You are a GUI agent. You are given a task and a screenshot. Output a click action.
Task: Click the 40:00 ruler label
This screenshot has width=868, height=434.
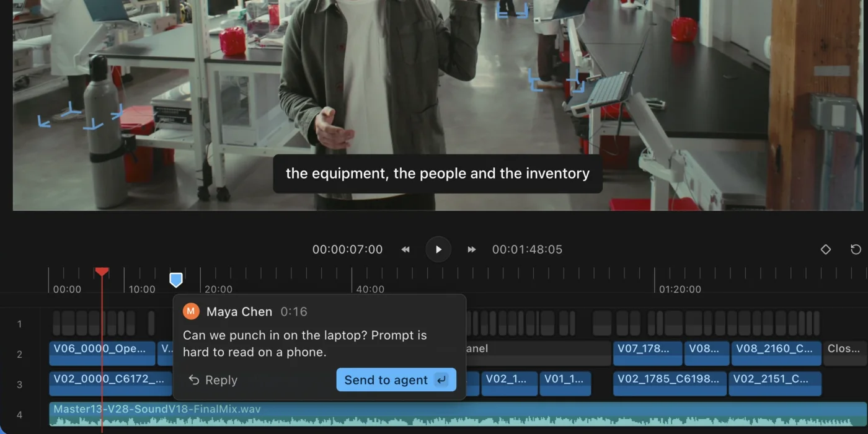coord(370,289)
